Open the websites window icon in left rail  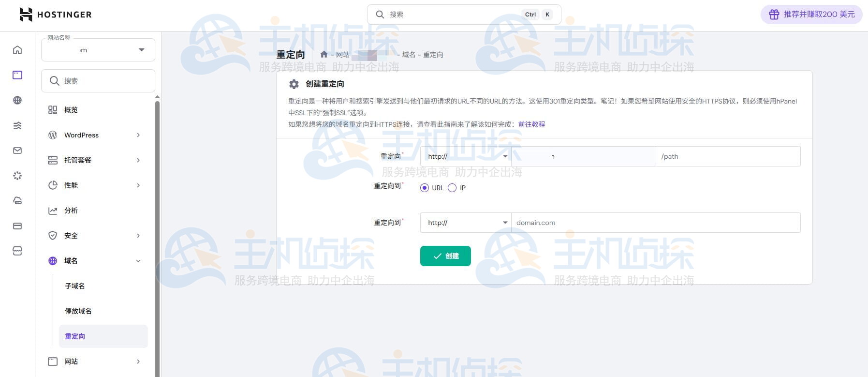click(x=17, y=75)
